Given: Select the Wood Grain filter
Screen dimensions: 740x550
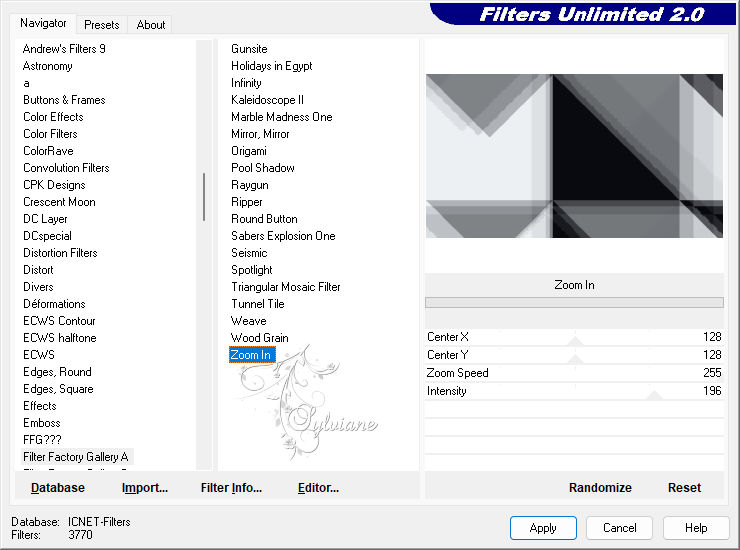Looking at the screenshot, I should 260,338.
